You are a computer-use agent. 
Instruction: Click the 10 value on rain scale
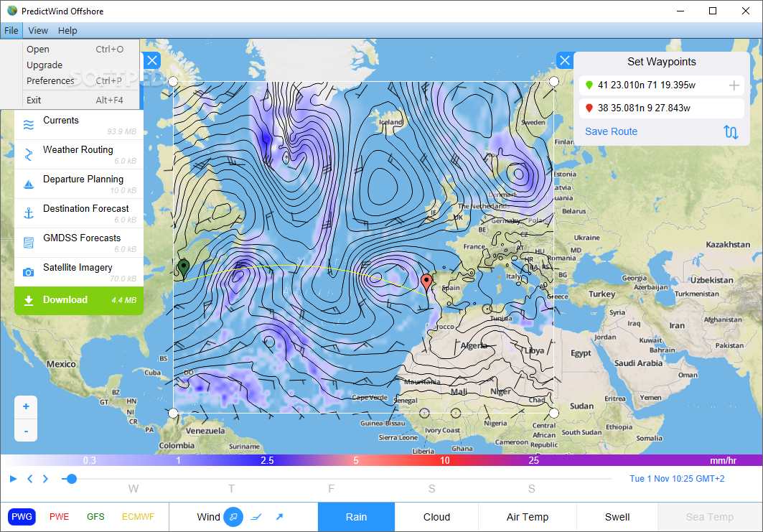[445, 460]
